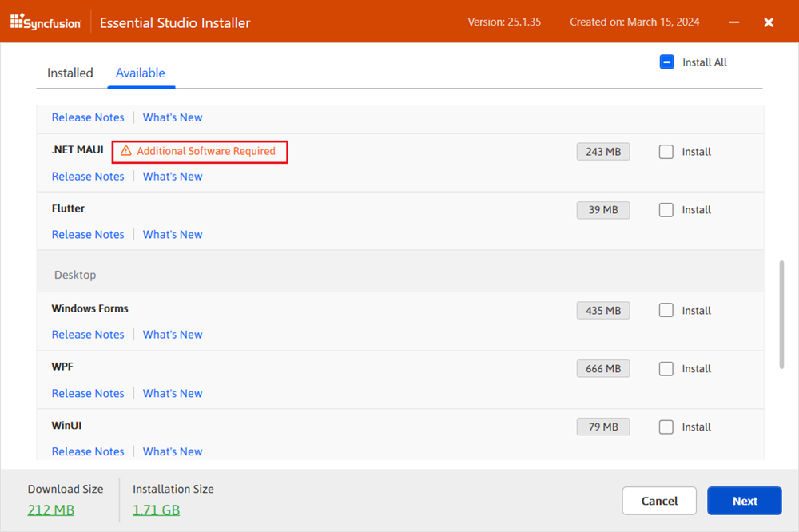
Task: Mark WinUI for installation
Action: (666, 427)
